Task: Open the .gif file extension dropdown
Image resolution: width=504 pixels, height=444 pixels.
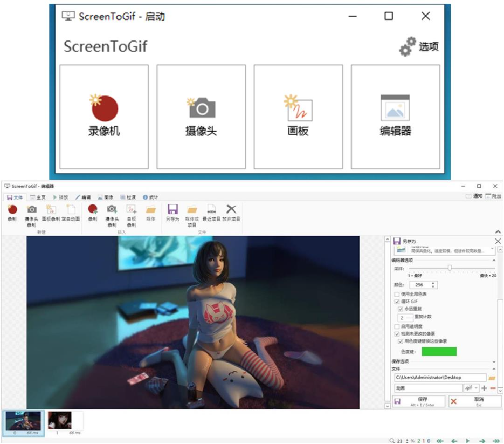Action: 471,388
